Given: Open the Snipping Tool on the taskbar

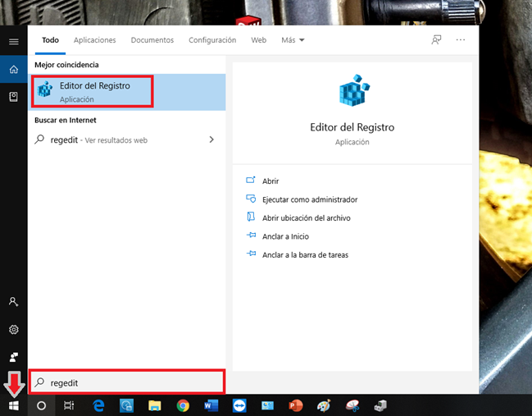Looking at the screenshot, I should (x=352, y=405).
